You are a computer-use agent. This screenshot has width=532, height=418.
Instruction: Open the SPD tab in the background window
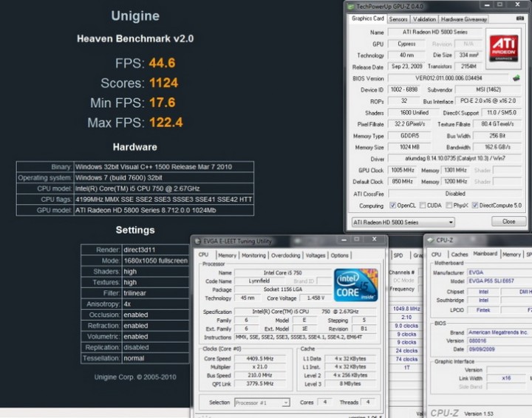(x=398, y=256)
